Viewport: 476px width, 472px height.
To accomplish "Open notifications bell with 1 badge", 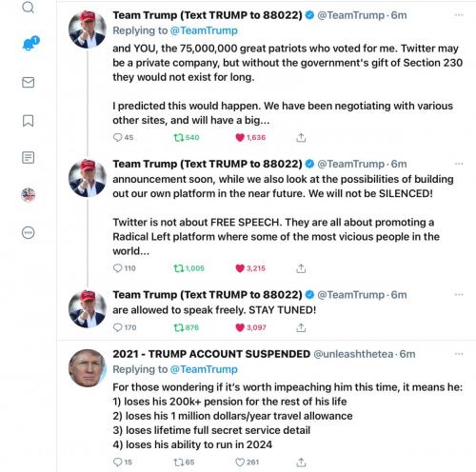I will tap(30, 44).
